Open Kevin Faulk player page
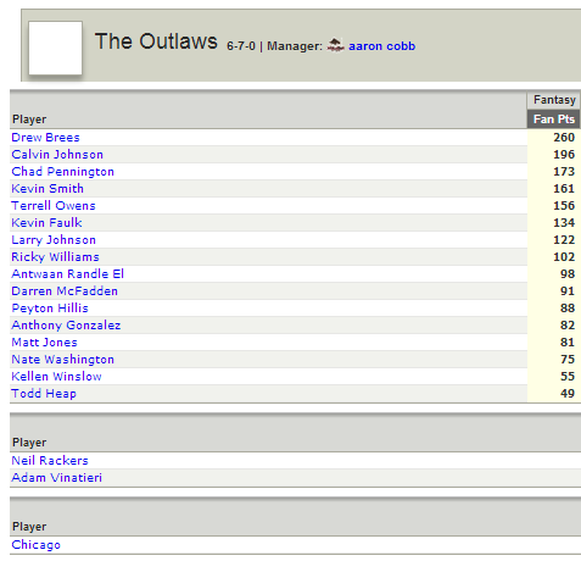The image size is (581, 561). click(x=47, y=223)
